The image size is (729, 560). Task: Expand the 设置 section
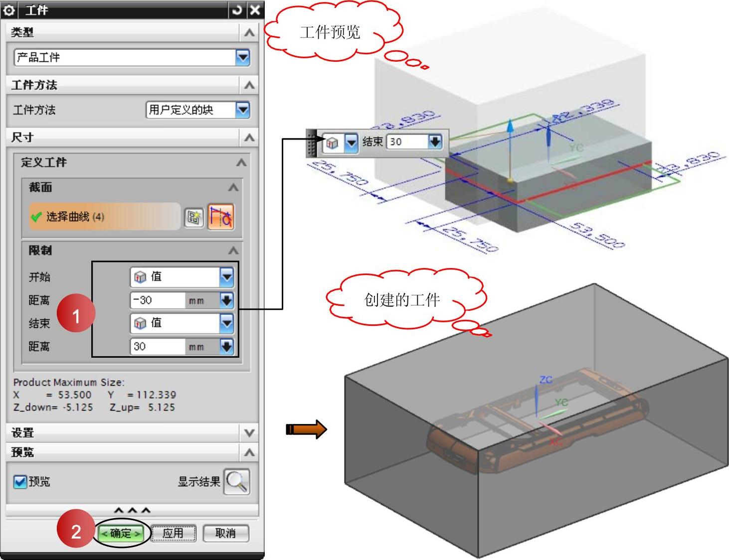pyautogui.click(x=249, y=433)
